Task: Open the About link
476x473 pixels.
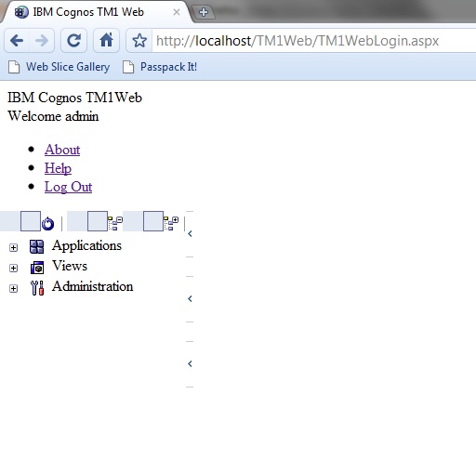Action: pyautogui.click(x=62, y=150)
